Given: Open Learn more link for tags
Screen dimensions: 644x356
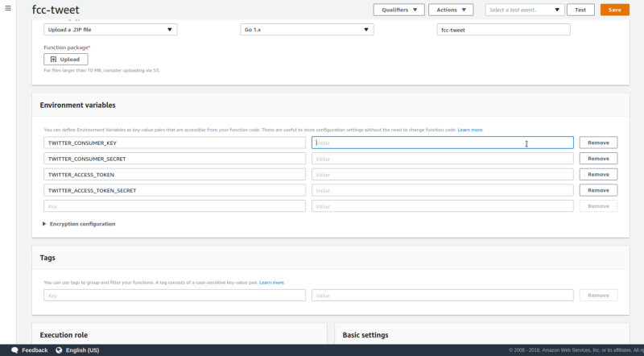Looking at the screenshot, I should point(272,283).
